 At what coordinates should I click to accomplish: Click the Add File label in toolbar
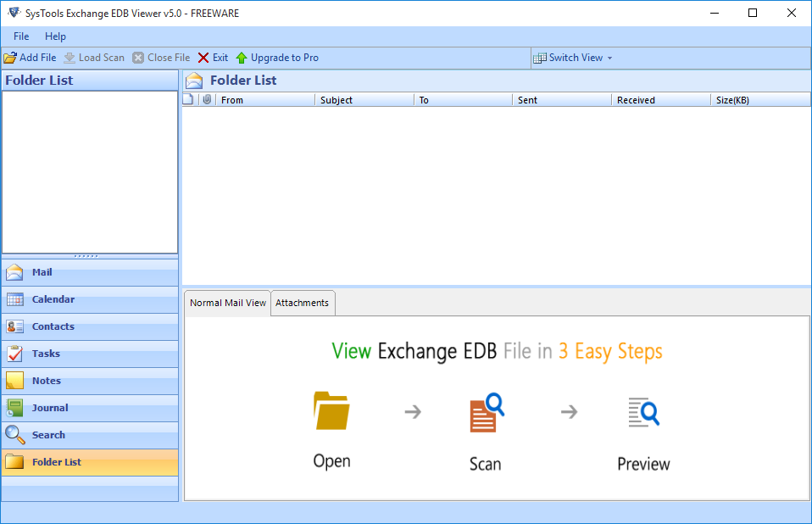(38, 58)
